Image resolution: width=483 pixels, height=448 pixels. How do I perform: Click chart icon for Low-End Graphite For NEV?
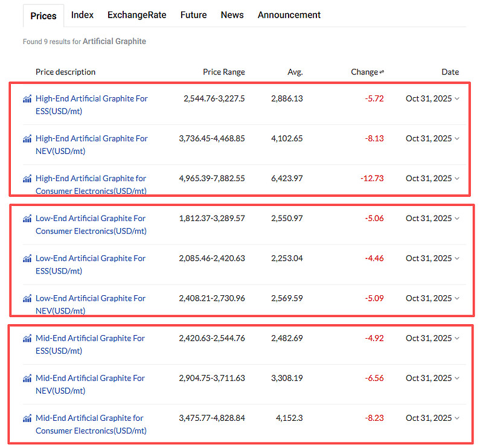point(27,298)
